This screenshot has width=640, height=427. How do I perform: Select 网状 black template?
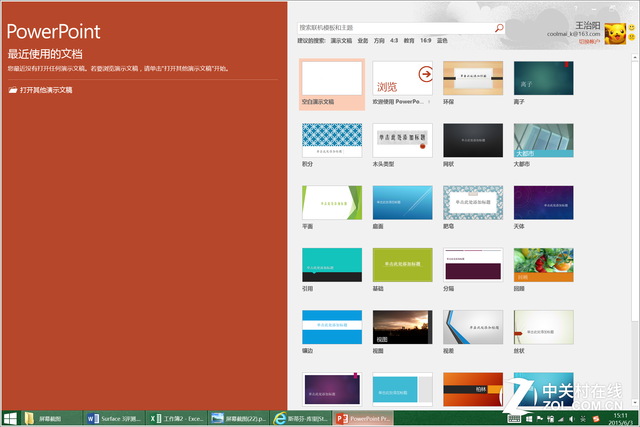click(x=473, y=140)
